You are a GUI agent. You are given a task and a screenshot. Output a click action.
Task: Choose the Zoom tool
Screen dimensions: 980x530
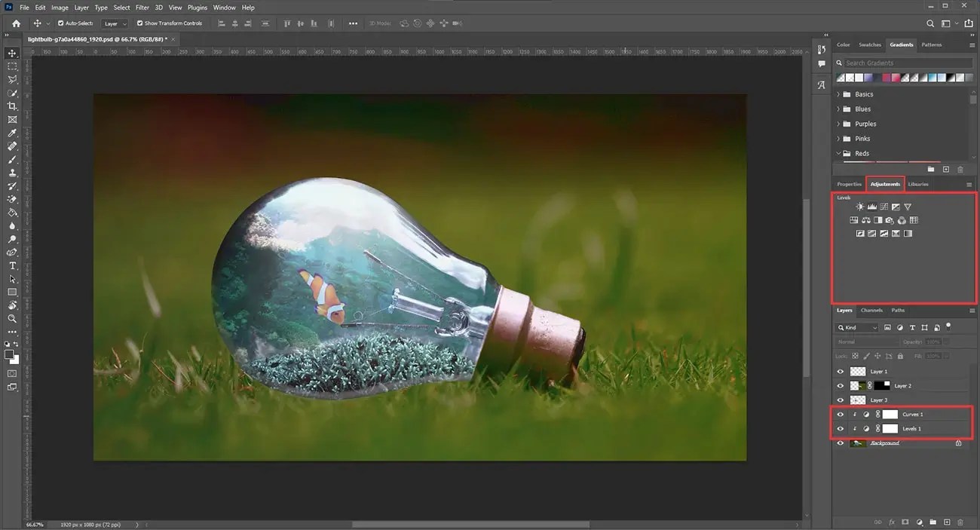11,319
